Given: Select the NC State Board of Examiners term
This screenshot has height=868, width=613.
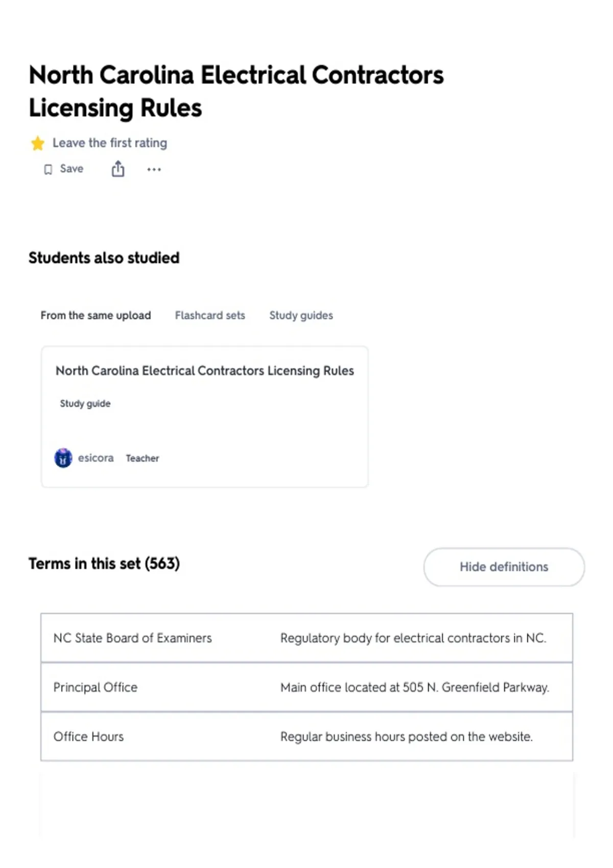Looking at the screenshot, I should 132,638.
